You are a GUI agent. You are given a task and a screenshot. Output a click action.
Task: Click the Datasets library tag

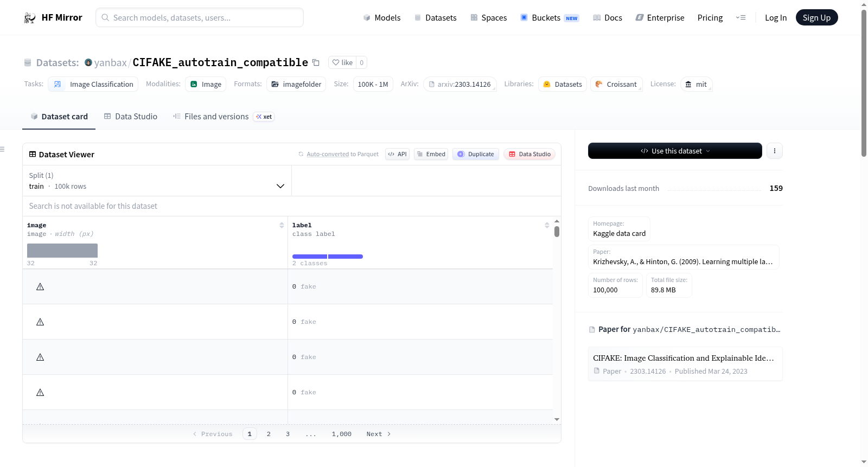[563, 84]
